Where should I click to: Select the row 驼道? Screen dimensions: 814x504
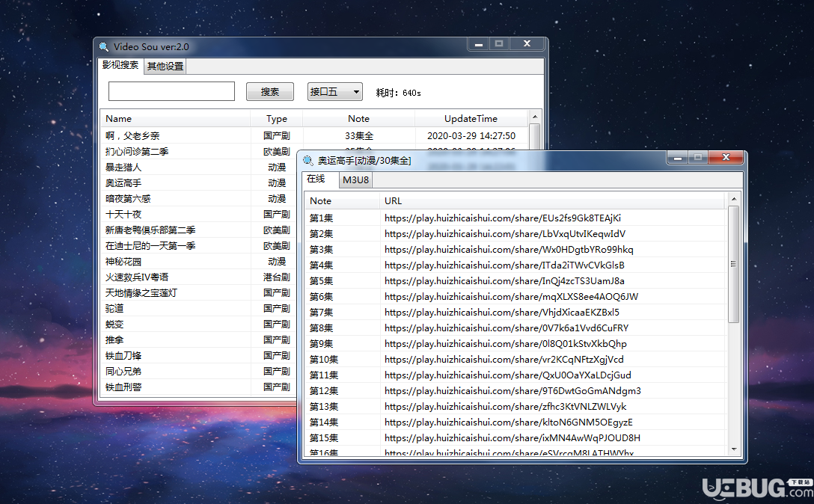pyautogui.click(x=199, y=308)
